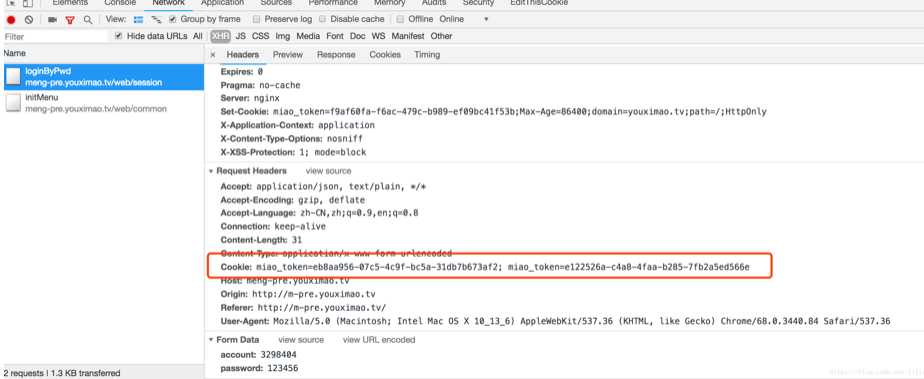Viewport: 924px width, 379px height.
Task: Close the request details pane
Action: [x=213, y=54]
